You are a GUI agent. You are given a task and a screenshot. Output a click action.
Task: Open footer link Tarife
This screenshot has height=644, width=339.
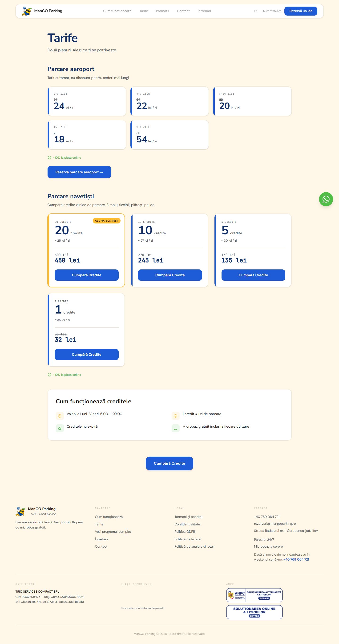pos(99,524)
